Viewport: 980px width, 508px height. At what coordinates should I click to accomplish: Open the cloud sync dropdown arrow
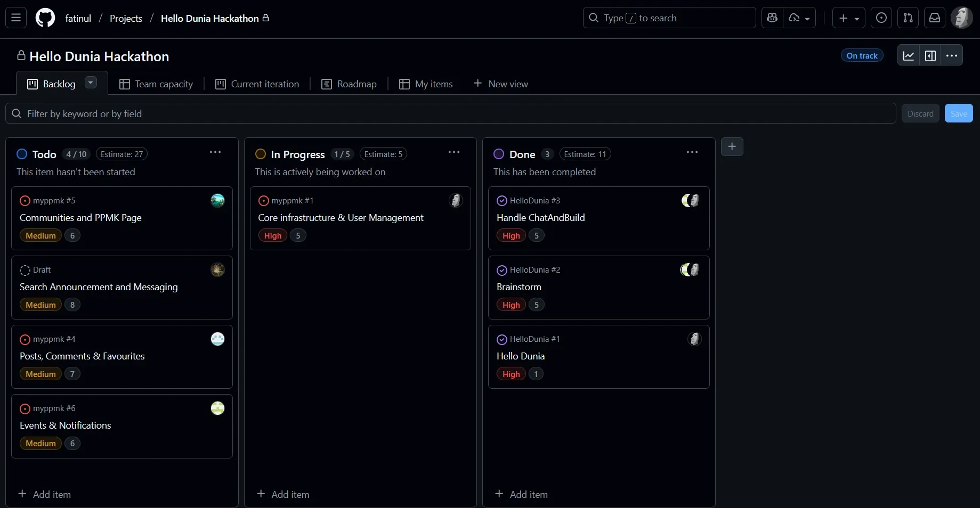tap(808, 18)
